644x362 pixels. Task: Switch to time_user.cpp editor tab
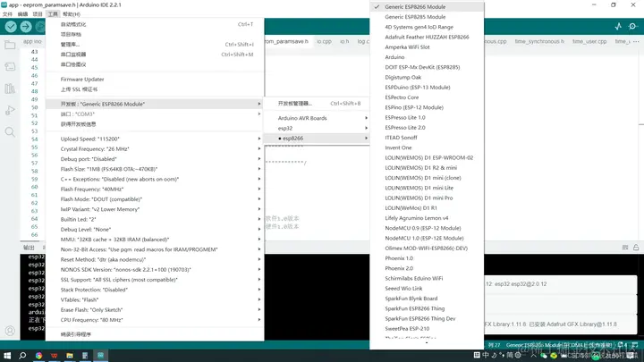click(589, 41)
